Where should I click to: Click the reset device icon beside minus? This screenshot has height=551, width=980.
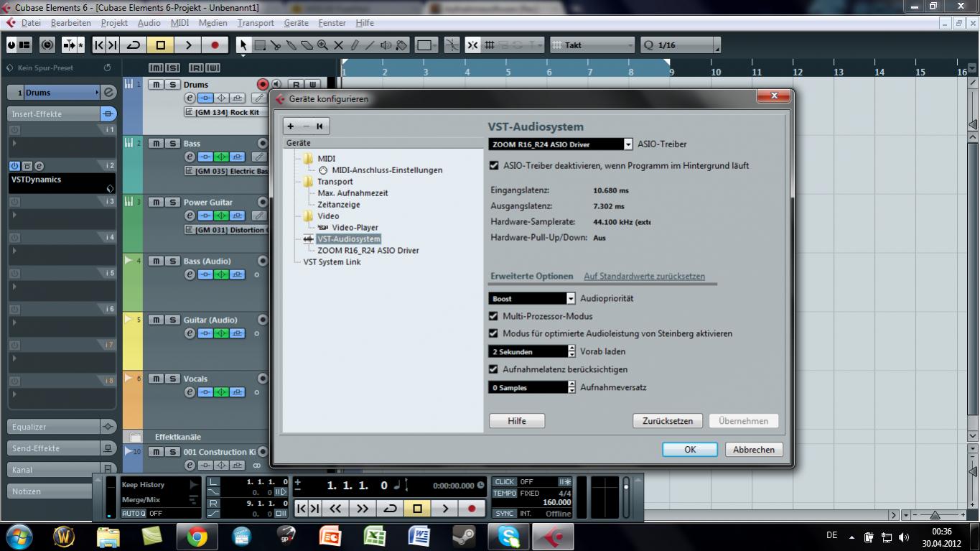[319, 126]
